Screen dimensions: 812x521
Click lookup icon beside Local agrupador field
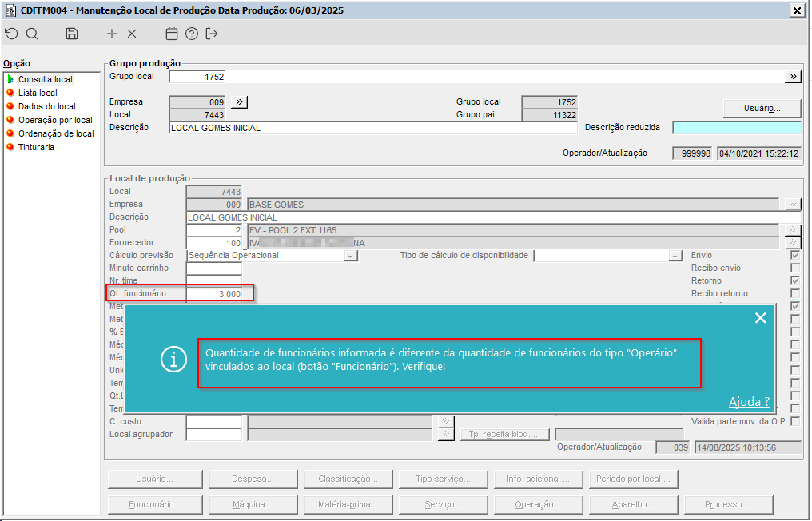click(446, 435)
